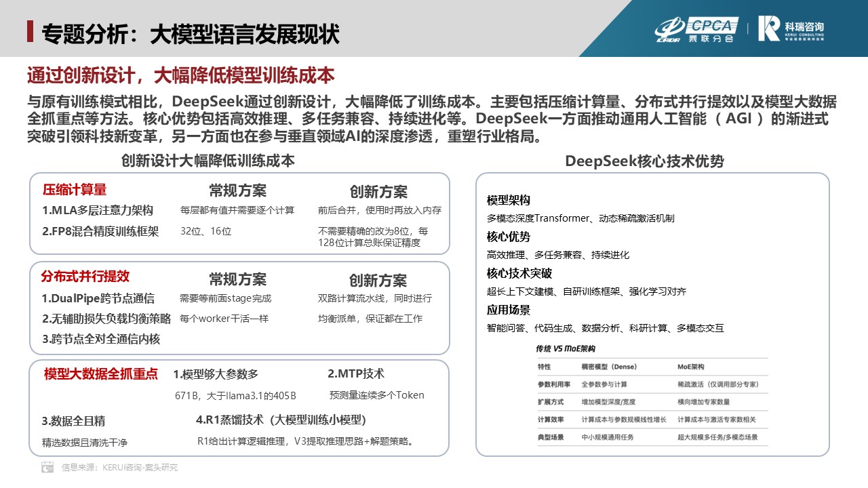
Task: Click the source note 信息来源：KERUI咨询-案头研究
Action: pyautogui.click(x=119, y=467)
